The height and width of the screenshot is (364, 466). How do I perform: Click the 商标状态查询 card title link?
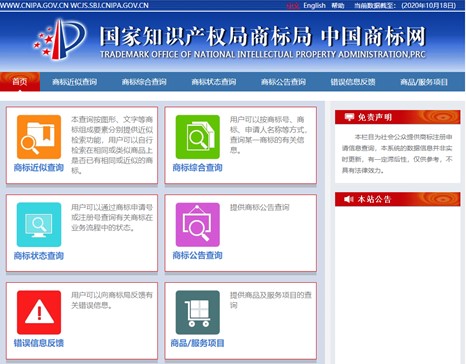39,256
